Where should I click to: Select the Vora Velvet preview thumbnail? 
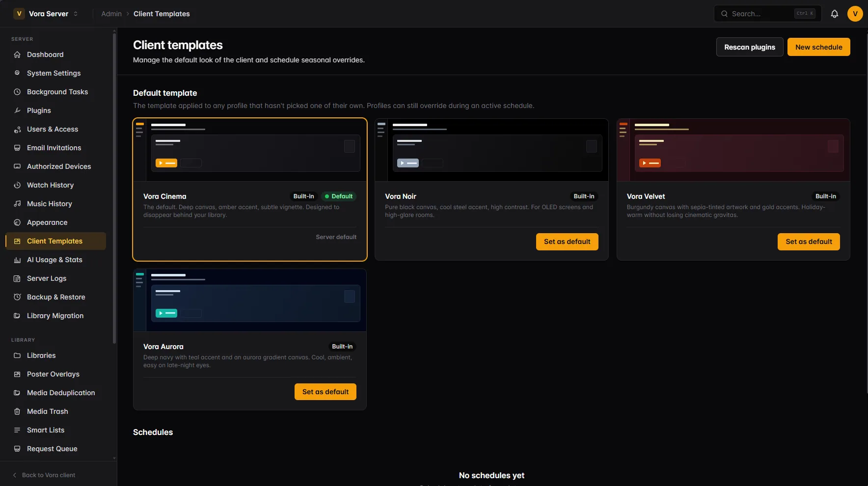(x=733, y=150)
